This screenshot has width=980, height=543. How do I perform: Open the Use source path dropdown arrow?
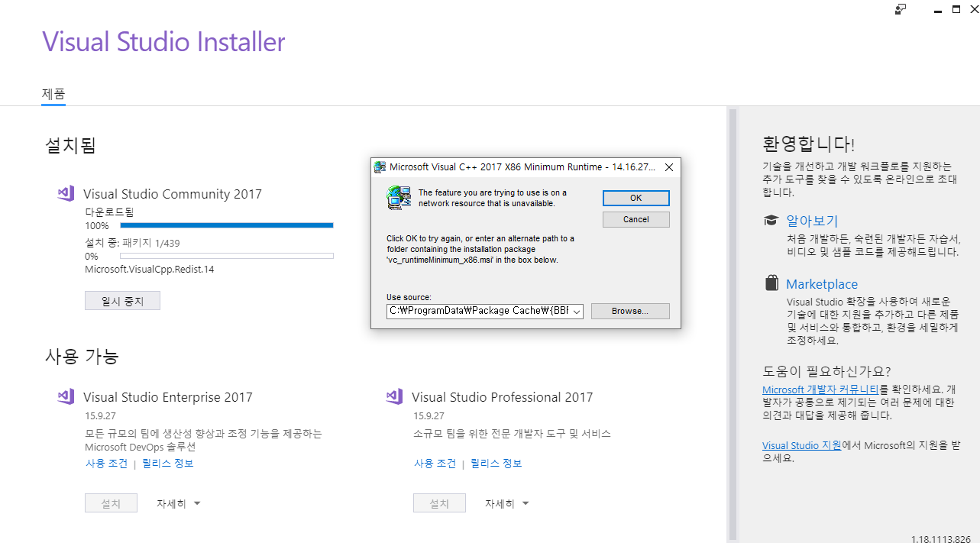point(577,312)
